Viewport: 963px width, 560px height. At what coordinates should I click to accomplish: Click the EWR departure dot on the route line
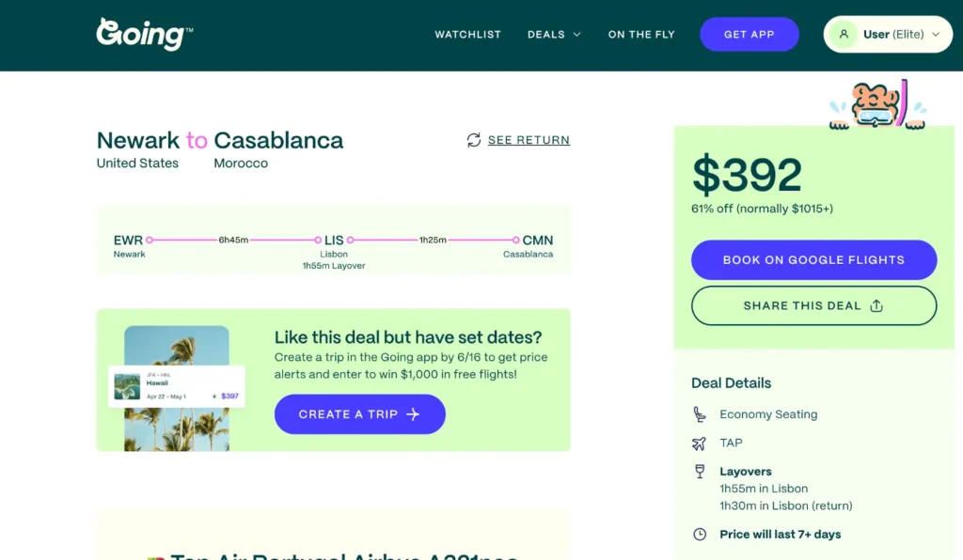click(x=150, y=240)
